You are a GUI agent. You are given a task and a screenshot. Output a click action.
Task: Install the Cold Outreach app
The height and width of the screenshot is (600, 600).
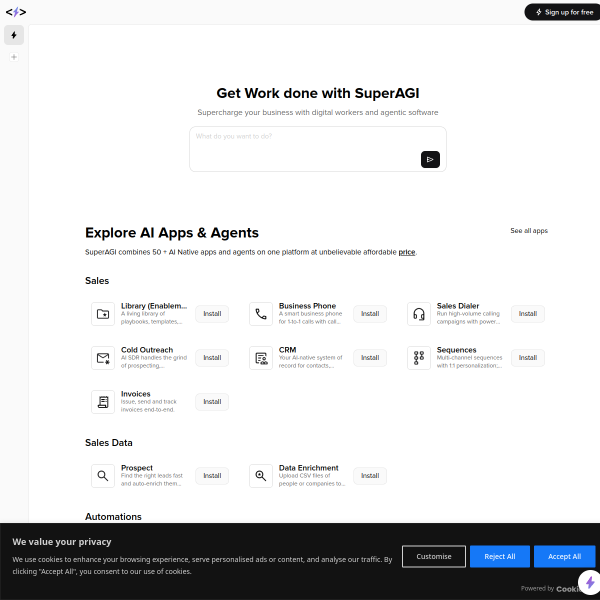(212, 358)
